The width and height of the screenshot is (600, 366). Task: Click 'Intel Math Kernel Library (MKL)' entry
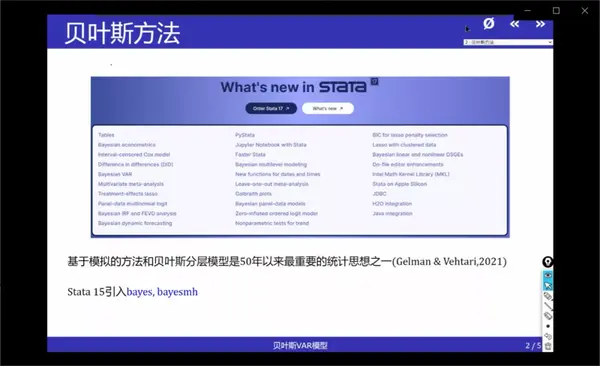pyautogui.click(x=411, y=174)
